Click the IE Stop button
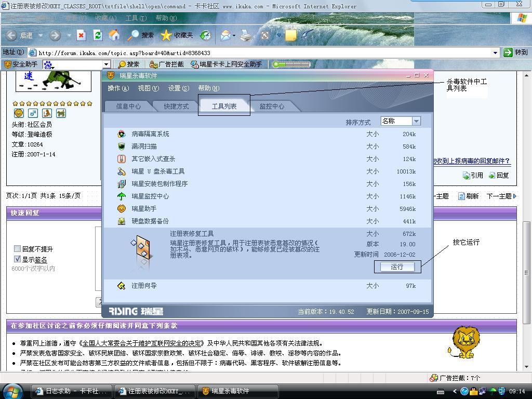Image resolution: width=532 pixels, height=399 pixels. tap(81, 35)
